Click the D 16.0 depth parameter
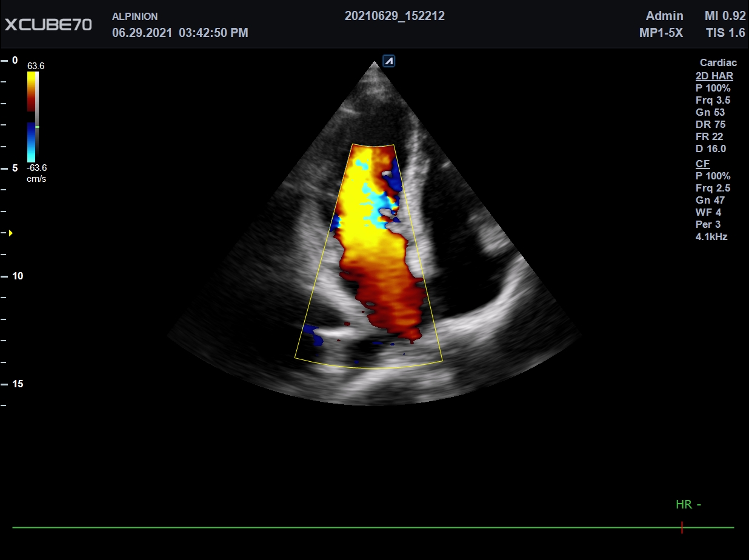Image resolution: width=749 pixels, height=560 pixels. [x=710, y=148]
